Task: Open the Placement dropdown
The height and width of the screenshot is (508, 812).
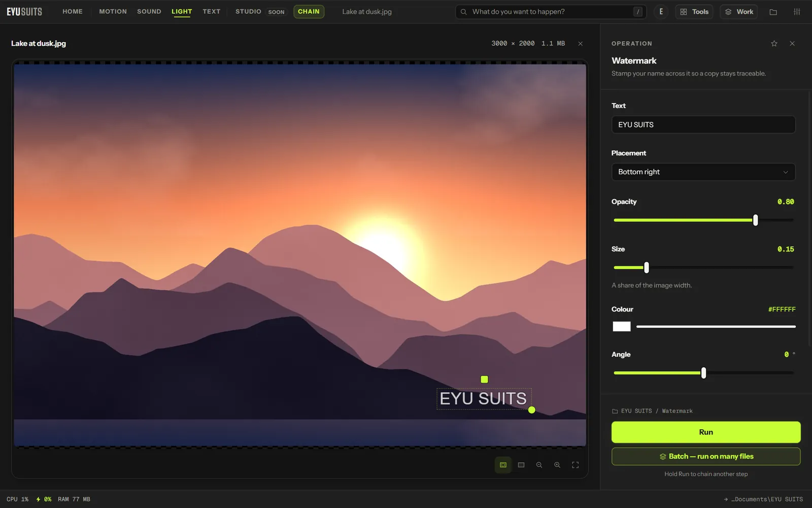Action: [x=703, y=172]
